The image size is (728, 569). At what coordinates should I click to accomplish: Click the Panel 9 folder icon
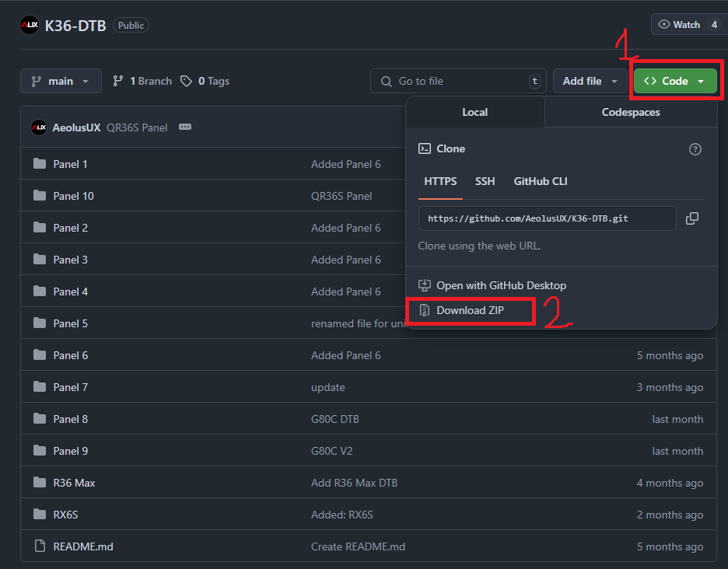coord(40,451)
